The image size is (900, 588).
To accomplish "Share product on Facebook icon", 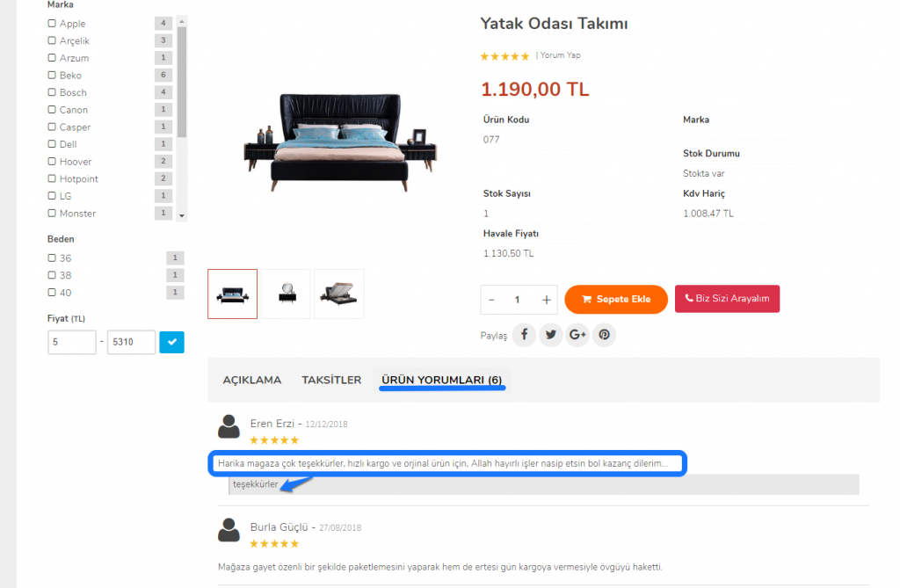I will tap(524, 335).
